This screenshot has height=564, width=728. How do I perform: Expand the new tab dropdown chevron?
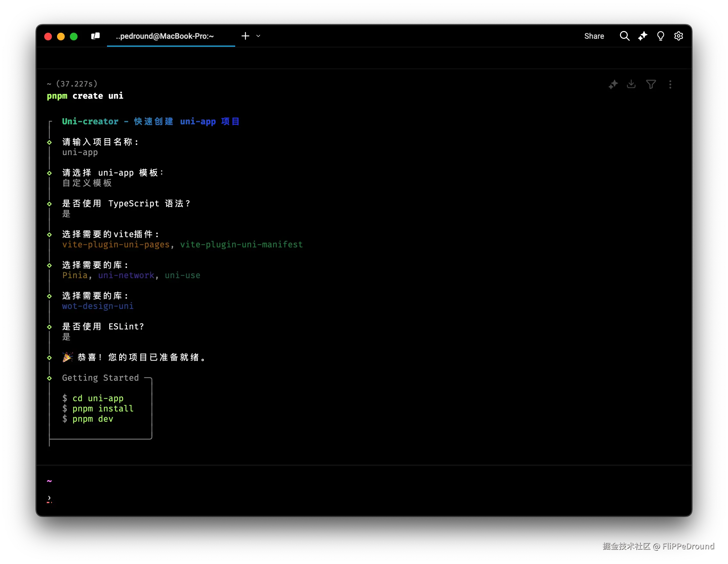click(258, 36)
